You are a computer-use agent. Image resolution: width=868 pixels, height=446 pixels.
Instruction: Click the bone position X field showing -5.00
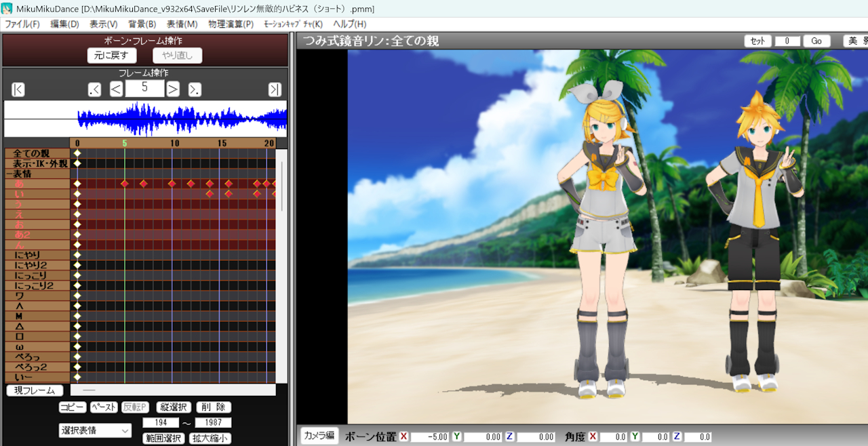click(431, 437)
